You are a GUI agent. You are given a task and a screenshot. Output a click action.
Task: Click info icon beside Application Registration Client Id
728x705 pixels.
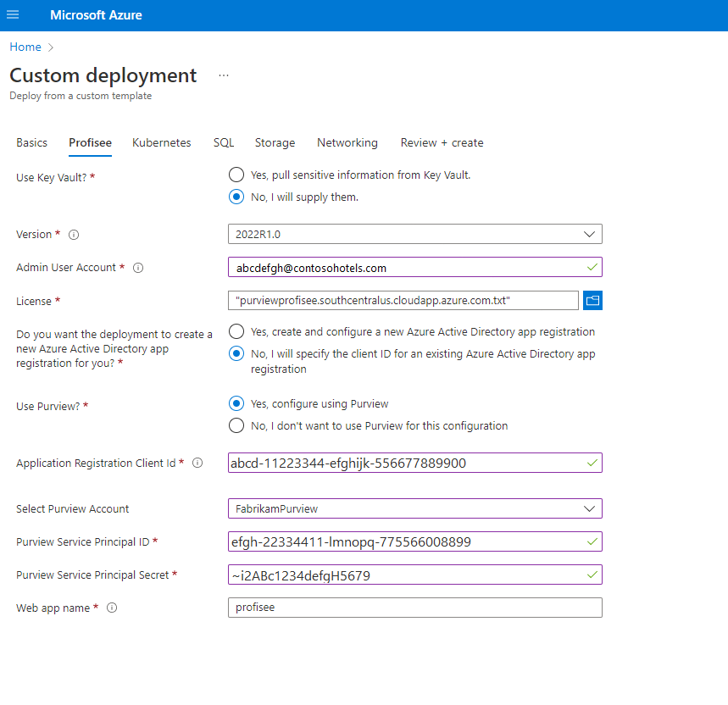coord(197,464)
